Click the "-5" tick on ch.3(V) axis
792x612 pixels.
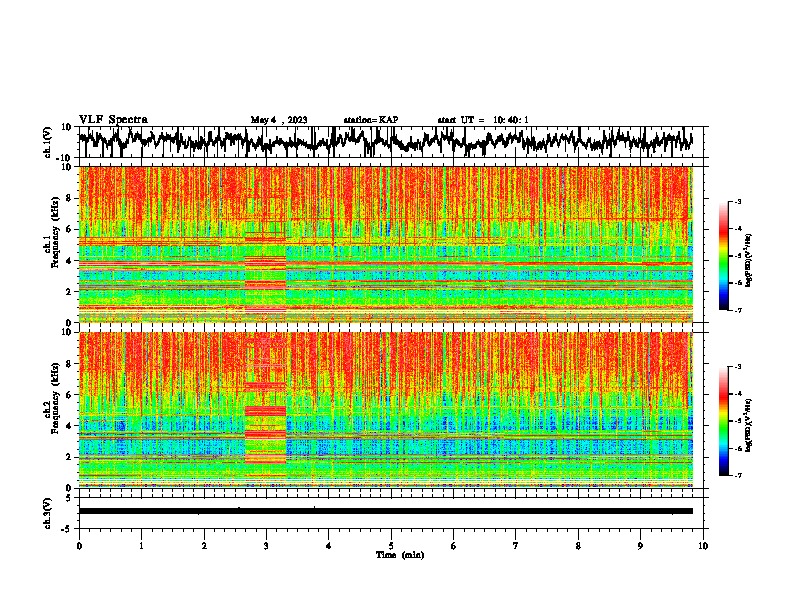point(68,529)
